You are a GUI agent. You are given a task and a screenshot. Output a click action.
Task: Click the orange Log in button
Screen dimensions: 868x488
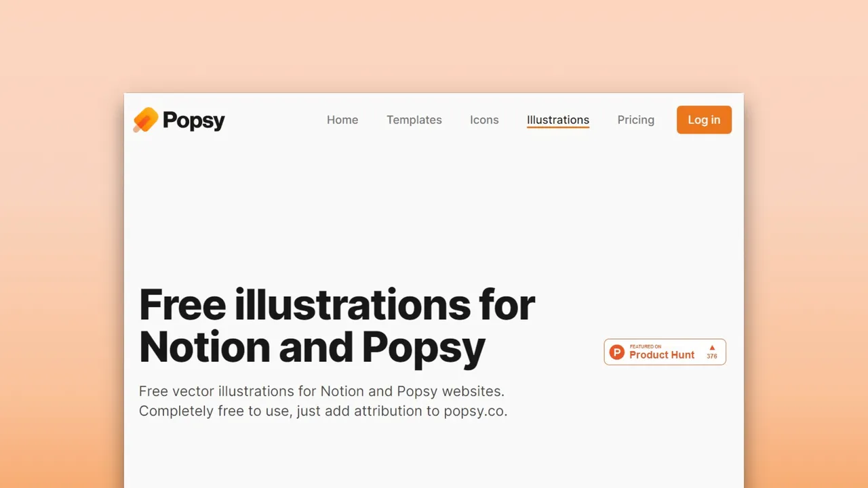704,120
